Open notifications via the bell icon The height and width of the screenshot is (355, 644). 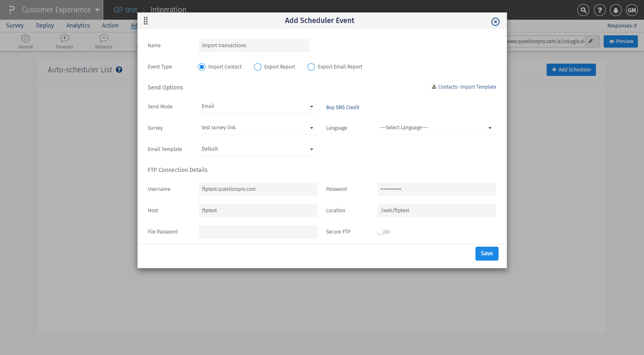616,10
